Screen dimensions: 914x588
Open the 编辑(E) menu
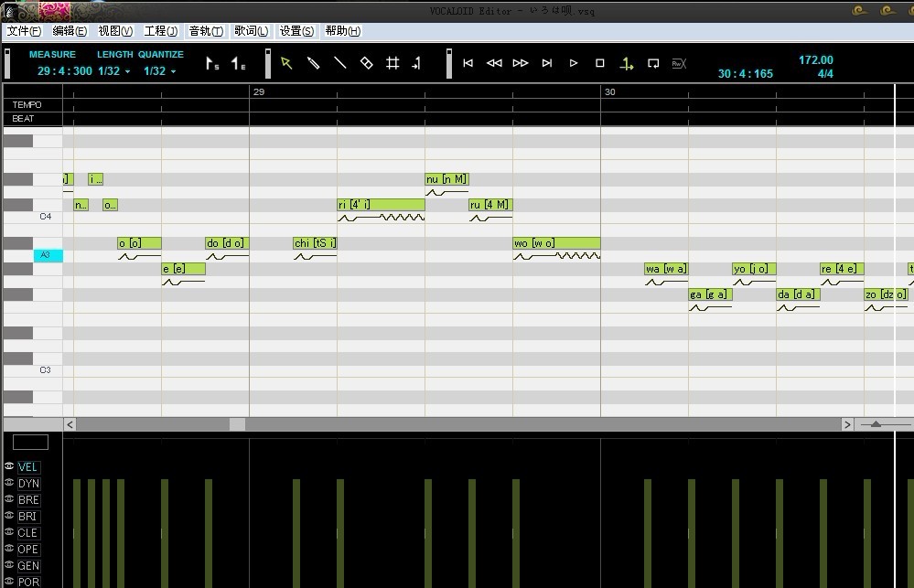70,31
